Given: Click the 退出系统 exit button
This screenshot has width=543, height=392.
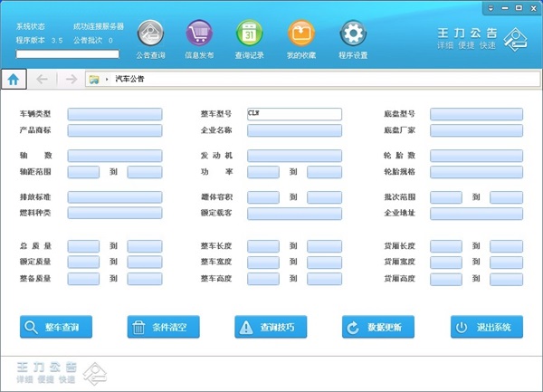Looking at the screenshot, I should tap(487, 327).
